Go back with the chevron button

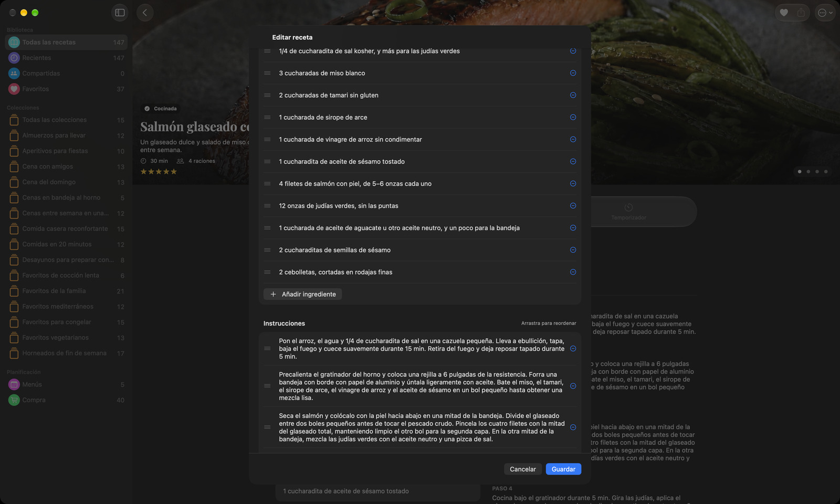click(x=145, y=13)
